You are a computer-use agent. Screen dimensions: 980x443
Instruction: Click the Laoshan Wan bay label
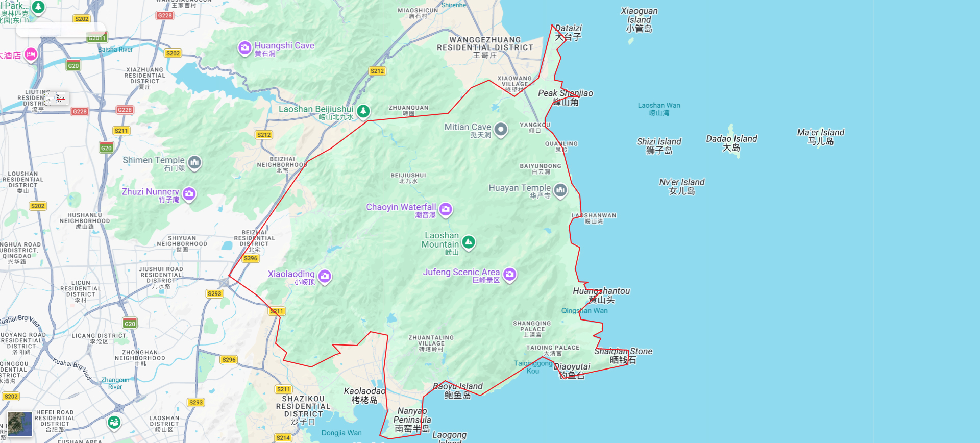point(659,109)
